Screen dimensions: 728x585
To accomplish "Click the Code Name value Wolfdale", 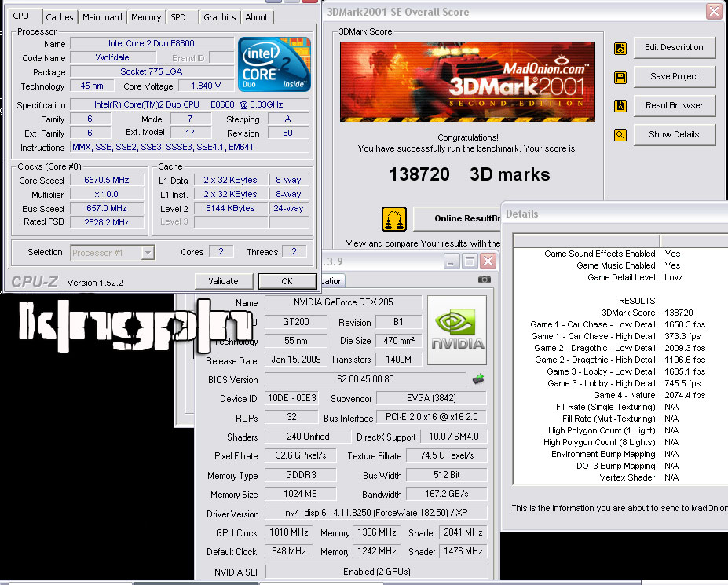I will (x=112, y=57).
